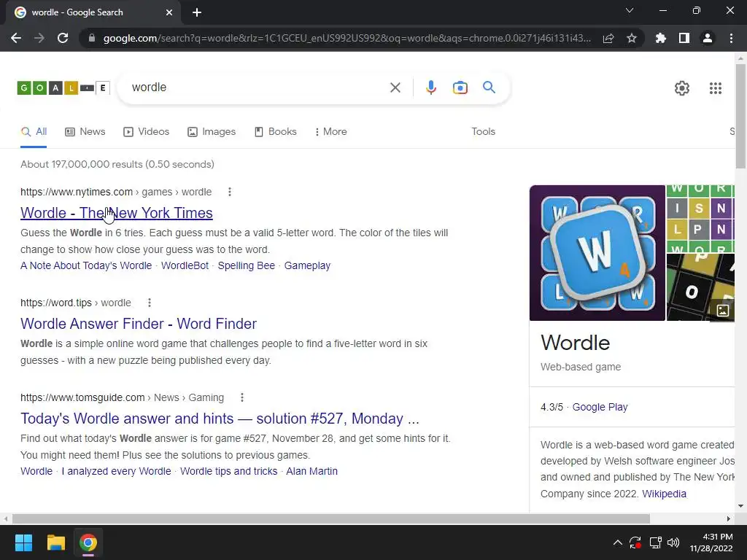Click the horizontal page scrollbar
Screen dimensions: 747x560
click(x=331, y=518)
